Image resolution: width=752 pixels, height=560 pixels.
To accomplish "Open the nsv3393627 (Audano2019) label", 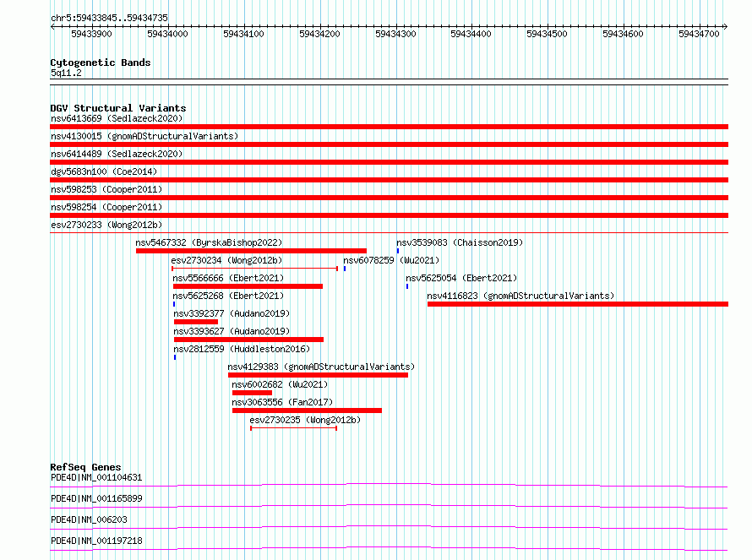I will (232, 331).
